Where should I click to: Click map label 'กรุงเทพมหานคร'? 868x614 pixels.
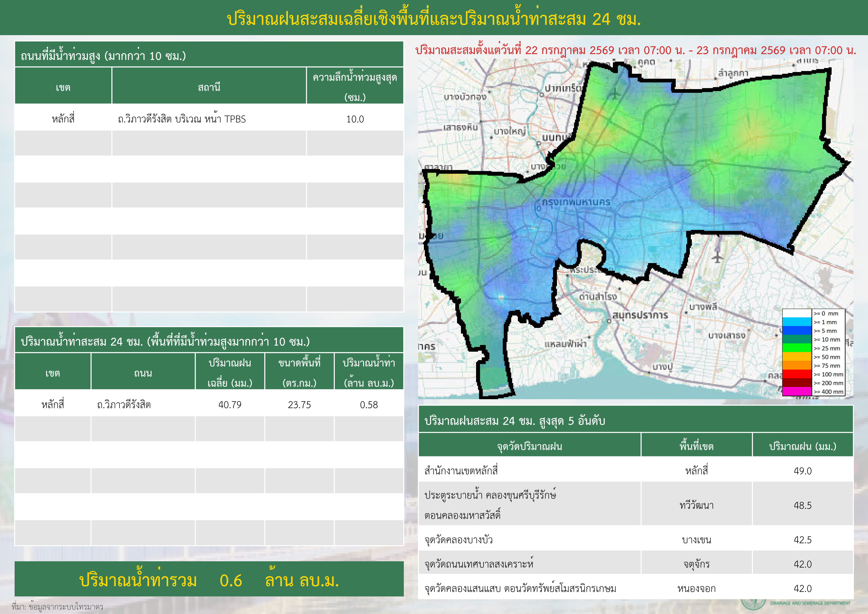(576, 202)
